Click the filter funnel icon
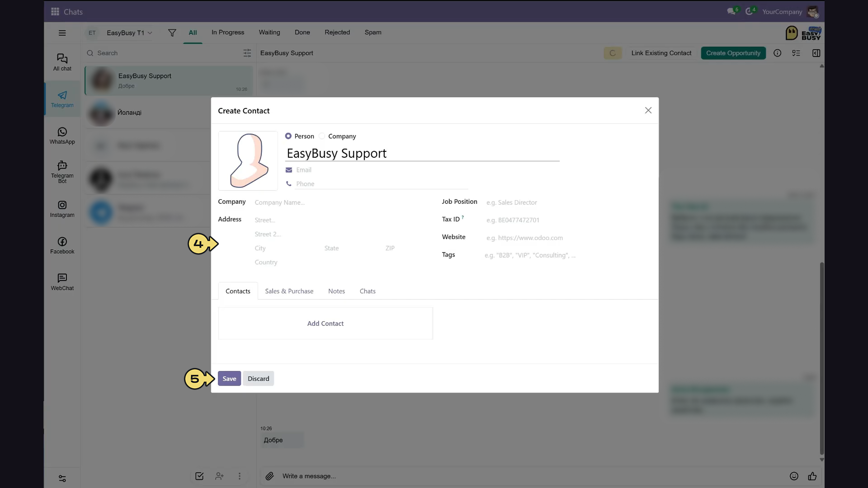 pos(172,33)
